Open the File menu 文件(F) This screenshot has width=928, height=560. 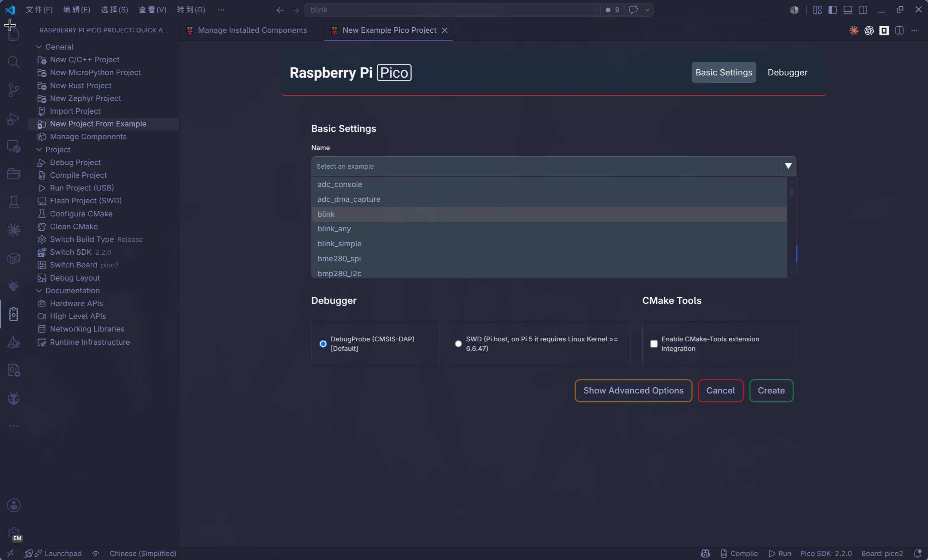click(39, 10)
